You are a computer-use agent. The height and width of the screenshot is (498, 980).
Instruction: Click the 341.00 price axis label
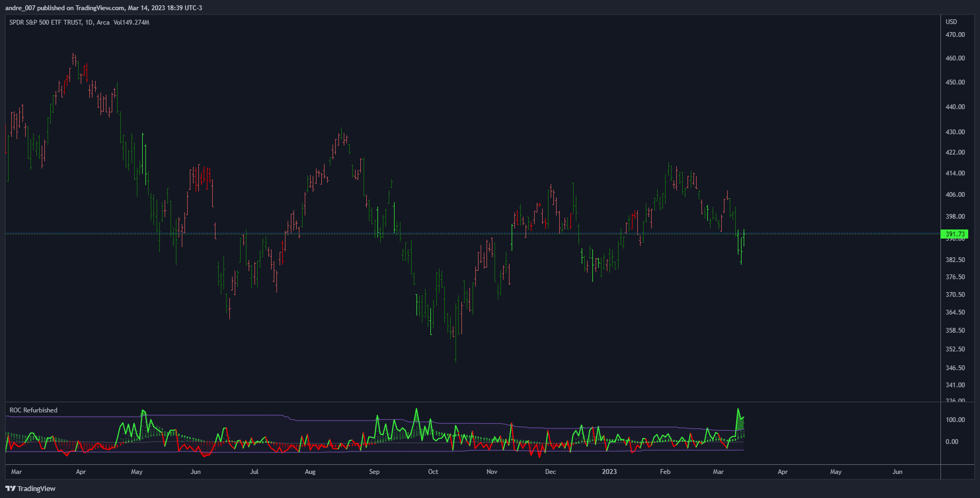coord(955,385)
